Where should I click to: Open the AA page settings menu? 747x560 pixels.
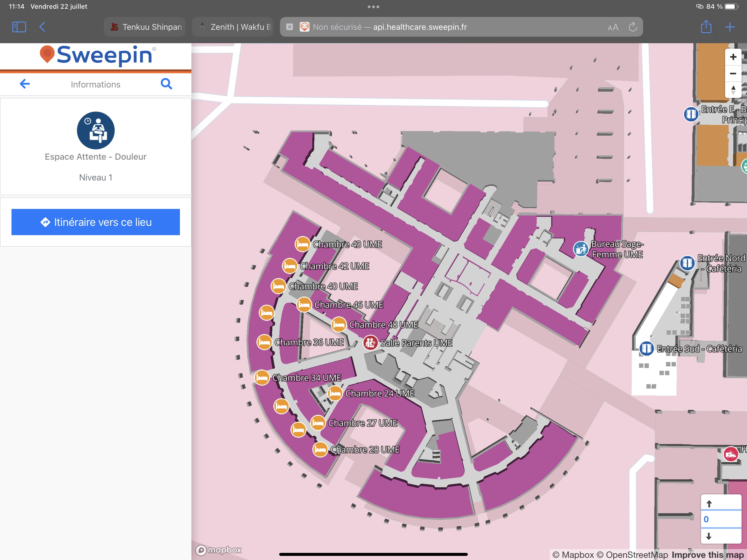click(x=613, y=27)
